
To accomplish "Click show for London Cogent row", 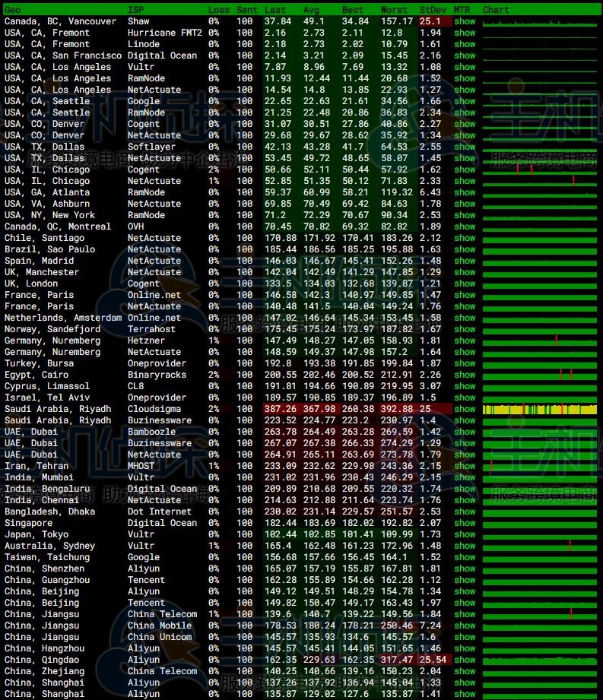I will (x=465, y=283).
